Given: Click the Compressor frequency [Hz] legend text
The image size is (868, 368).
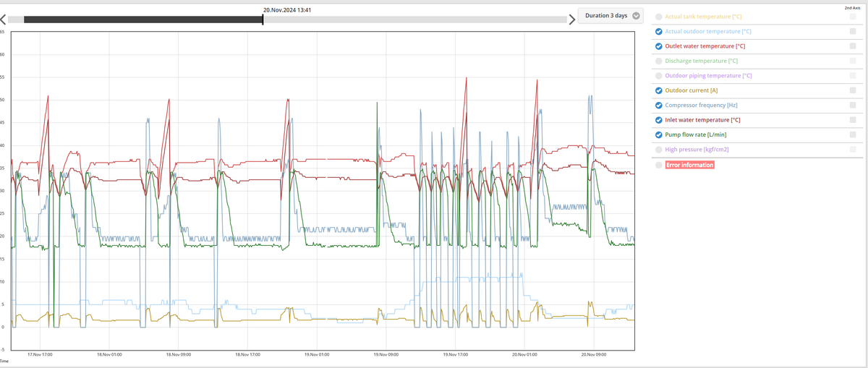Looking at the screenshot, I should pyautogui.click(x=701, y=106).
